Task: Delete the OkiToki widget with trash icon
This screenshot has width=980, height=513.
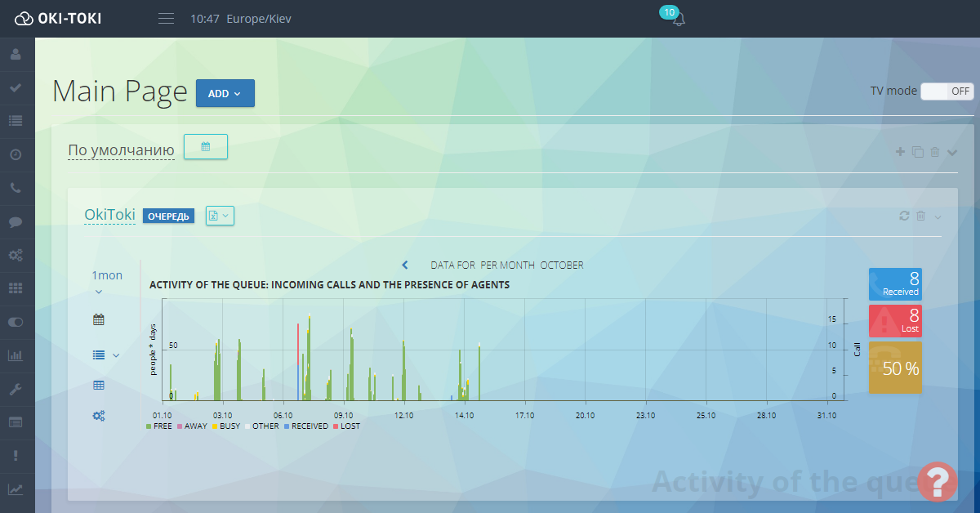Action: coord(920,216)
